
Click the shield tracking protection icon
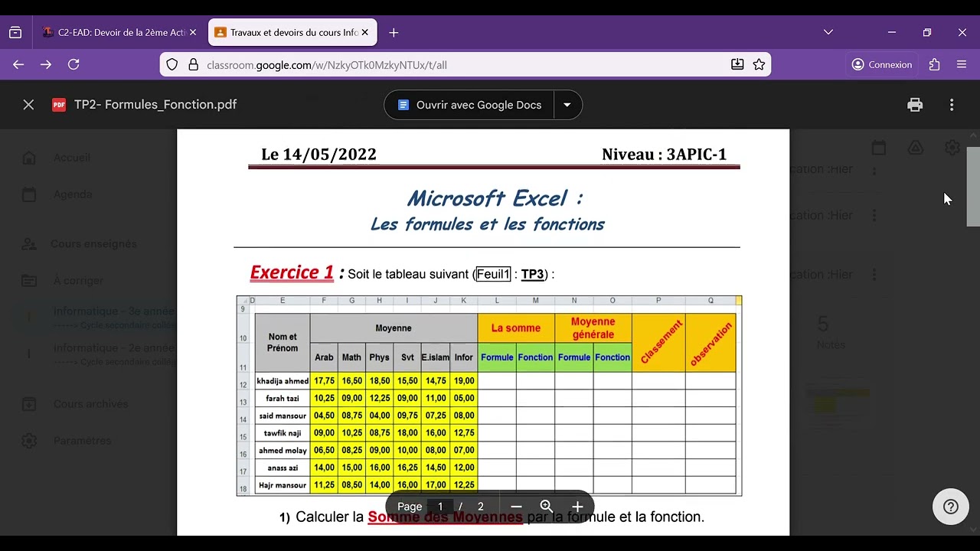click(x=172, y=65)
